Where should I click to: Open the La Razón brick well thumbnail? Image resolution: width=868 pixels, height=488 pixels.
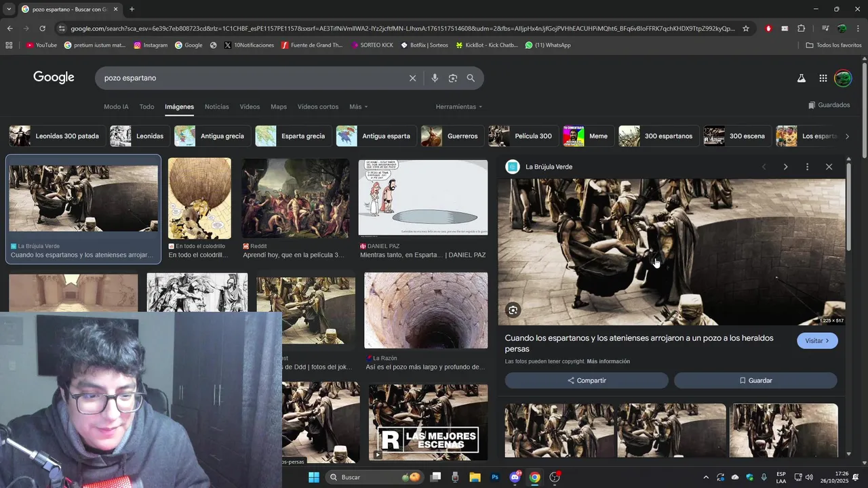point(426,310)
